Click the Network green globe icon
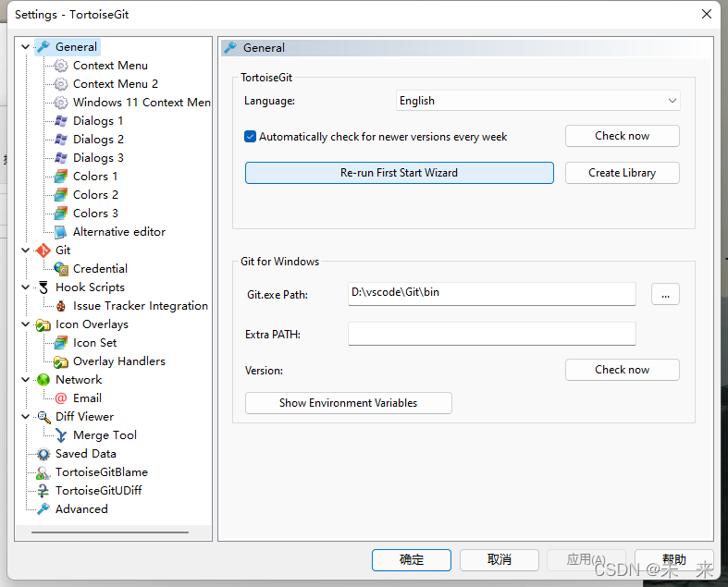 click(43, 380)
